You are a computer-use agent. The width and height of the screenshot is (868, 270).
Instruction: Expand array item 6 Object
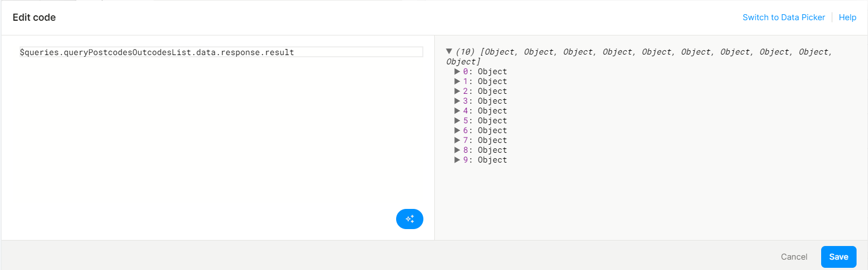(457, 130)
